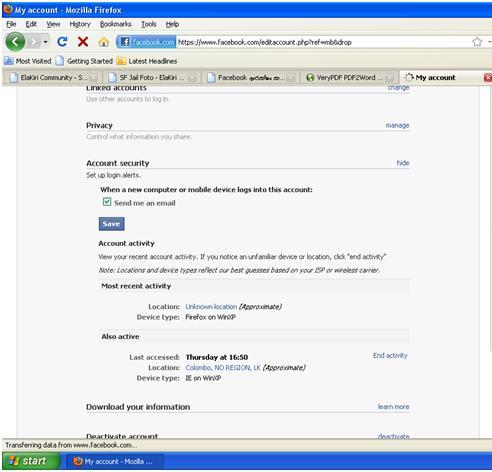Close the My account tab

coord(488,78)
